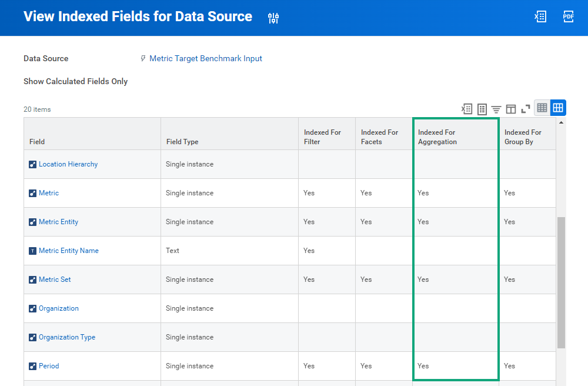Screen dimensions: 588x386
Task: Switch to spacious grid view
Action: [x=558, y=108]
